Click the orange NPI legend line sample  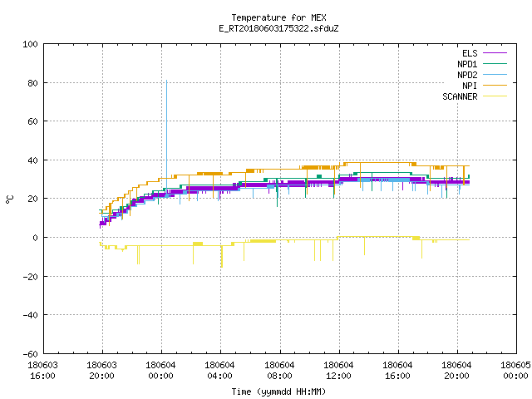(x=495, y=86)
